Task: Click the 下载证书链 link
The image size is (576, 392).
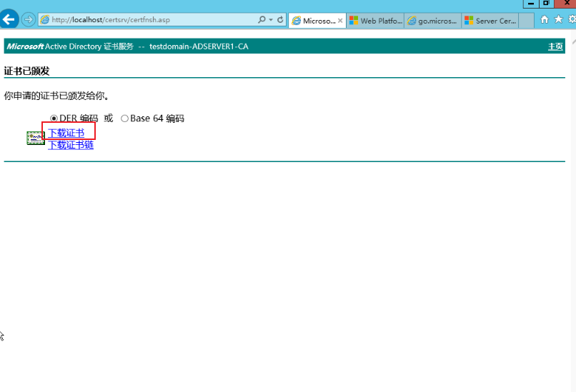Action: pos(71,145)
